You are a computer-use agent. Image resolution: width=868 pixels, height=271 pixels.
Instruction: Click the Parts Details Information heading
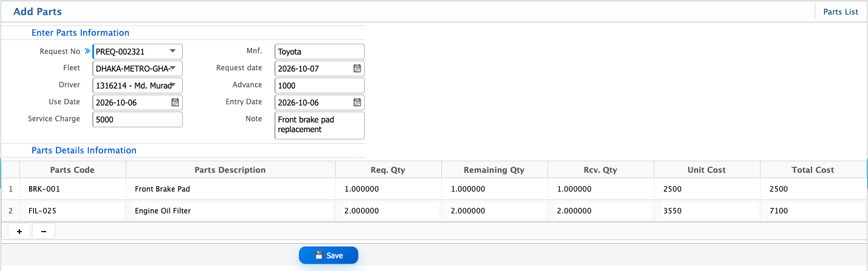(x=84, y=150)
